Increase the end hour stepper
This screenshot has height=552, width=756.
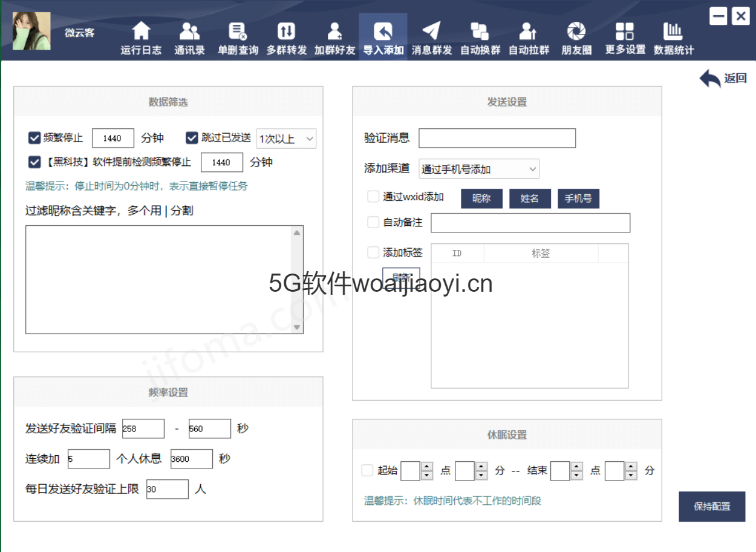pos(577,466)
